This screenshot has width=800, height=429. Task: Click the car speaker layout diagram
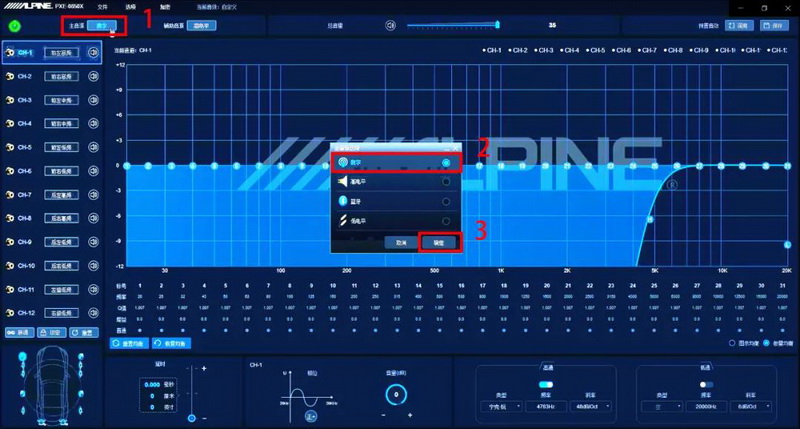51,386
